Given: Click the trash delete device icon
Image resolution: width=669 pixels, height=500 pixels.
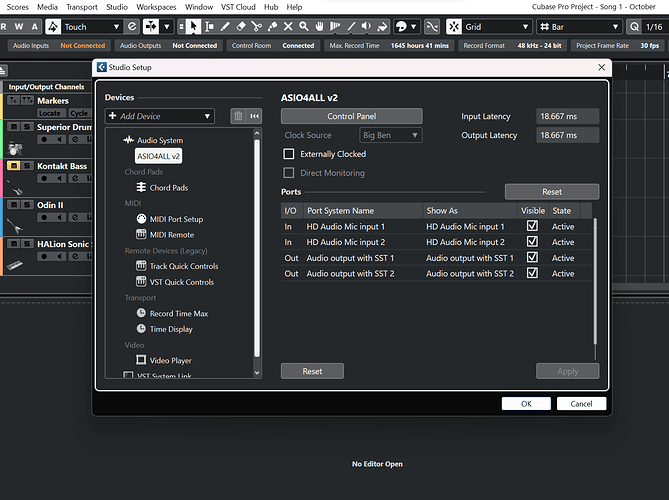Looking at the screenshot, I should coord(238,116).
